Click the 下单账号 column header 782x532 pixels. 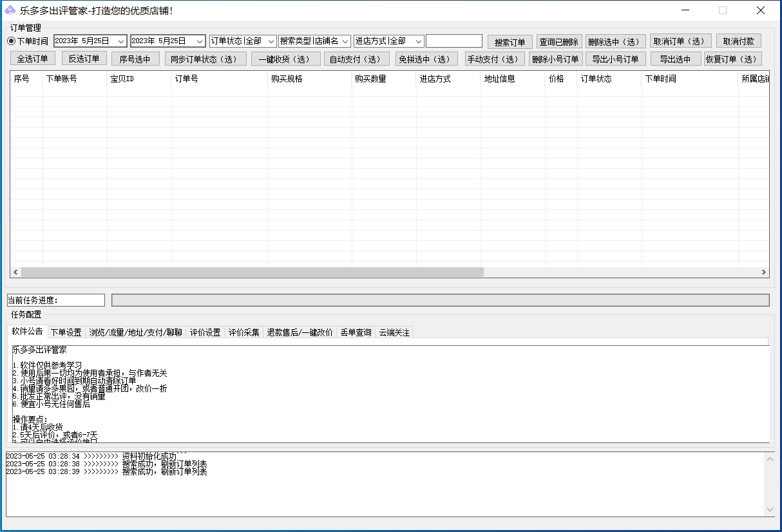click(75, 79)
